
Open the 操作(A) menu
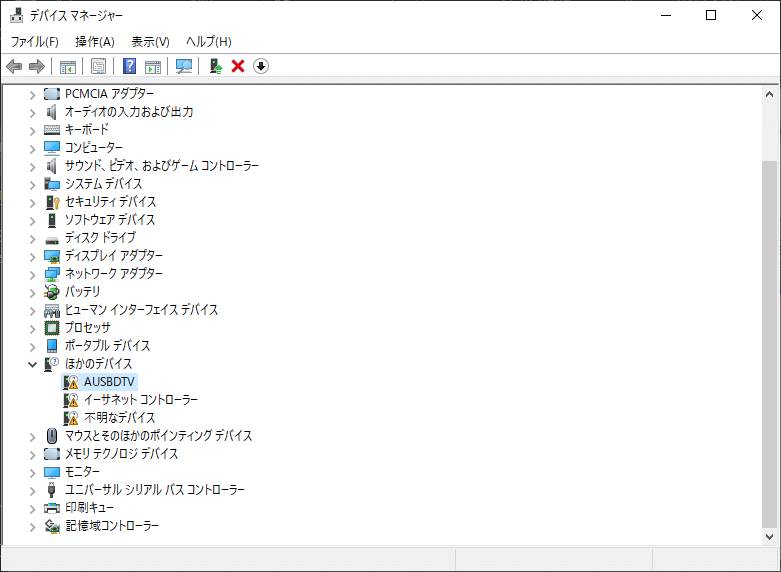95,41
